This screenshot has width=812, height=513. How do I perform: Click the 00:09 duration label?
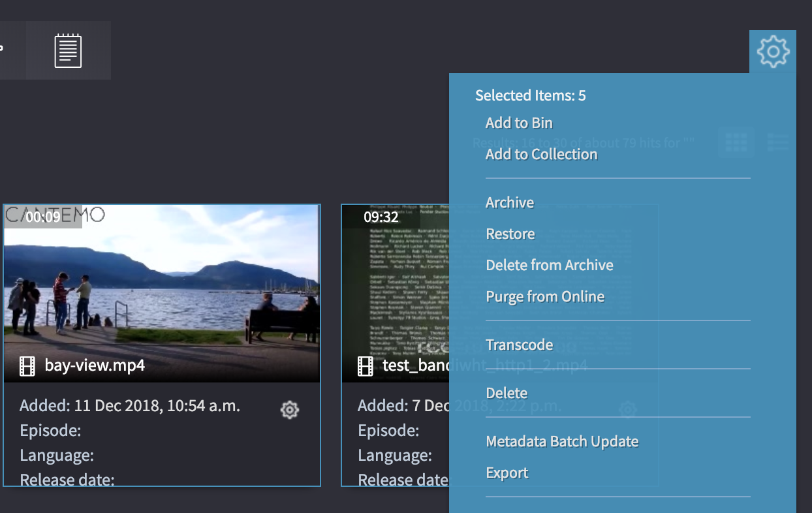click(x=43, y=217)
